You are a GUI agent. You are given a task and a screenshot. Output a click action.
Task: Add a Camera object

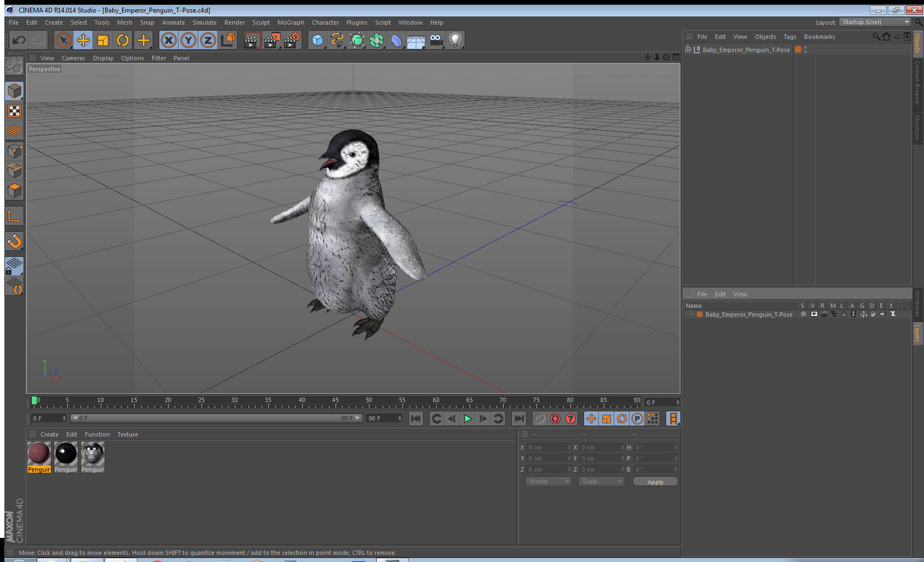coord(436,40)
